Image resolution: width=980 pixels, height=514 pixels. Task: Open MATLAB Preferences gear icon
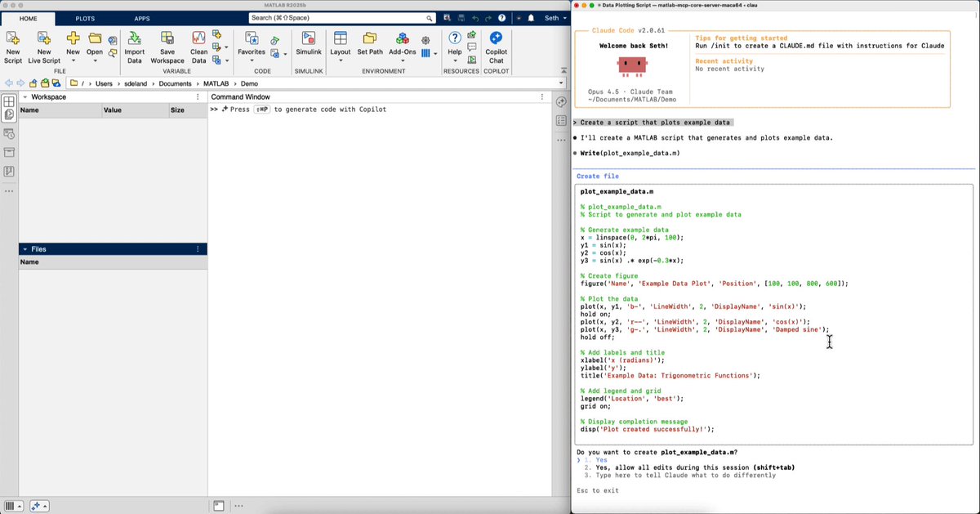[x=425, y=39]
